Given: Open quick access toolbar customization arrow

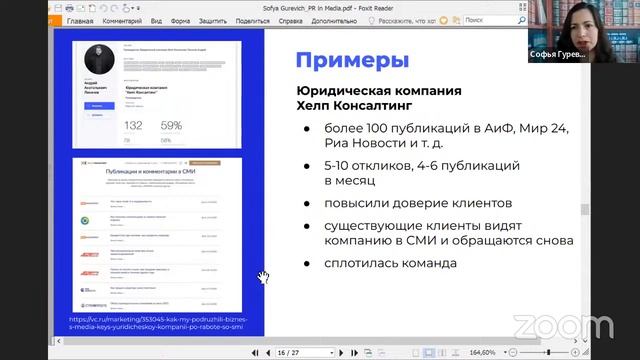Looking at the screenshot, I should (x=138, y=8).
